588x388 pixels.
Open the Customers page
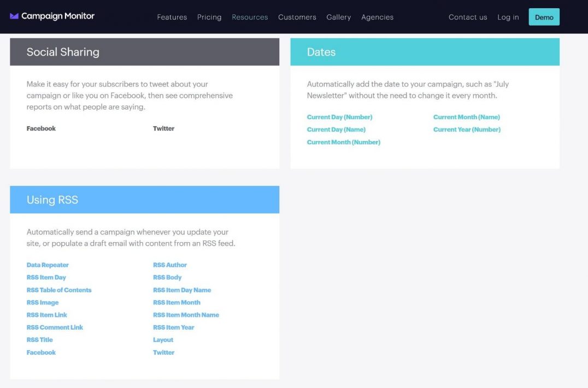[x=297, y=17]
